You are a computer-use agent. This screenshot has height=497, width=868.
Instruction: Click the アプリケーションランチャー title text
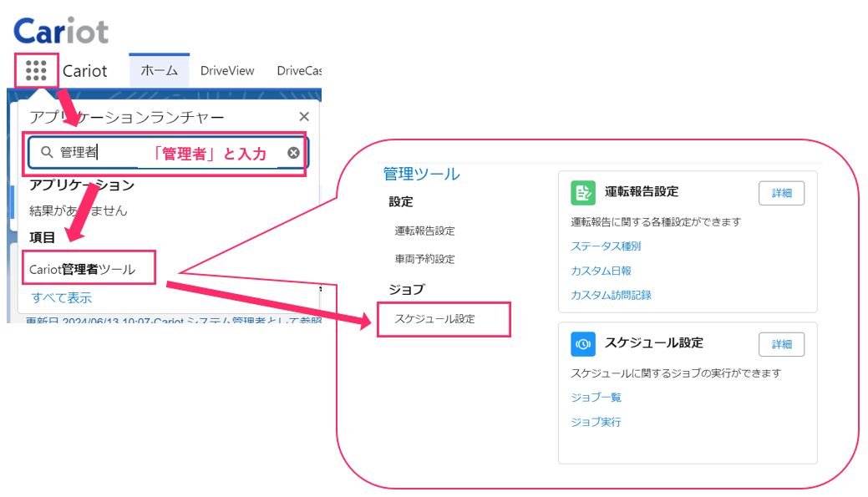click(127, 117)
